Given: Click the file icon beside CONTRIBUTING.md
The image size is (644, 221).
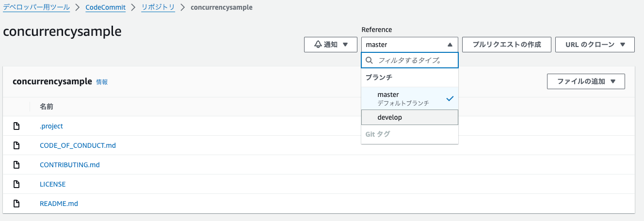Looking at the screenshot, I should [16, 165].
